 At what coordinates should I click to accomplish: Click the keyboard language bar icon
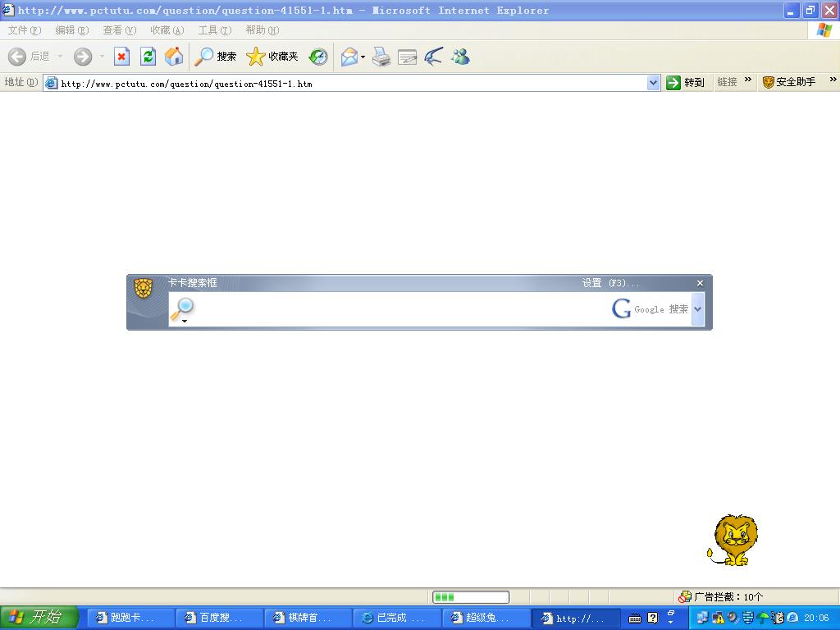[x=635, y=619]
